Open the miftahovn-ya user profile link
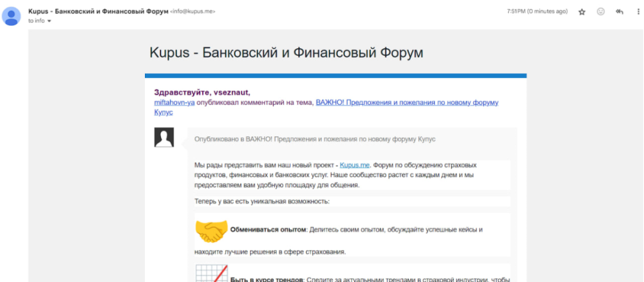 [174, 102]
